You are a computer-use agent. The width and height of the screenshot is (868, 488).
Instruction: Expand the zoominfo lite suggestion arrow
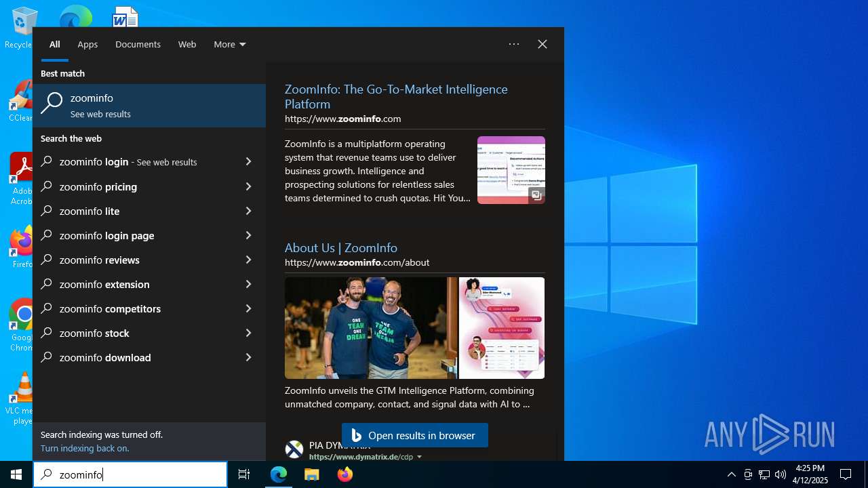[248, 211]
